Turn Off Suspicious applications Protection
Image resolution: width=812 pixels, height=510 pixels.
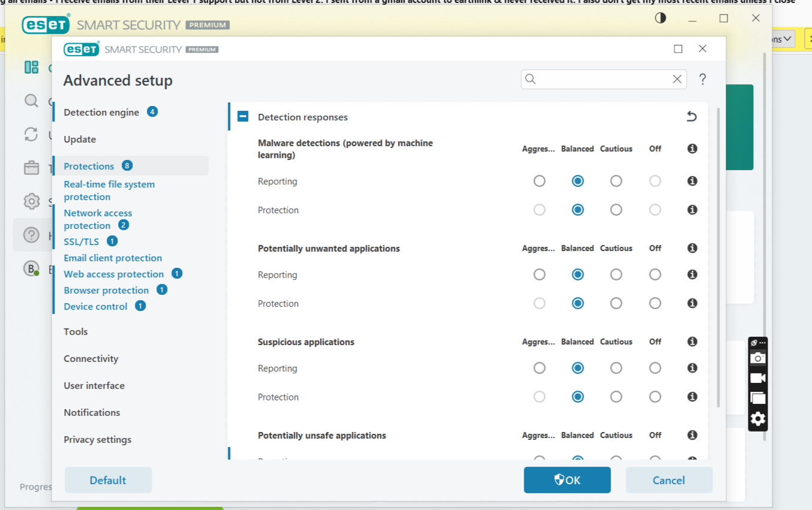click(655, 397)
